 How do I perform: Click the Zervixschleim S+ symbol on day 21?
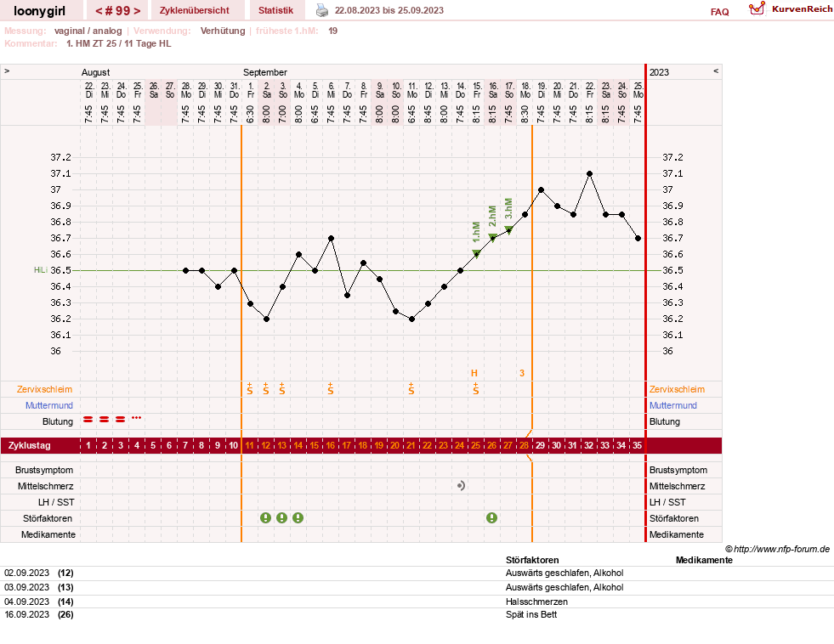click(x=411, y=389)
